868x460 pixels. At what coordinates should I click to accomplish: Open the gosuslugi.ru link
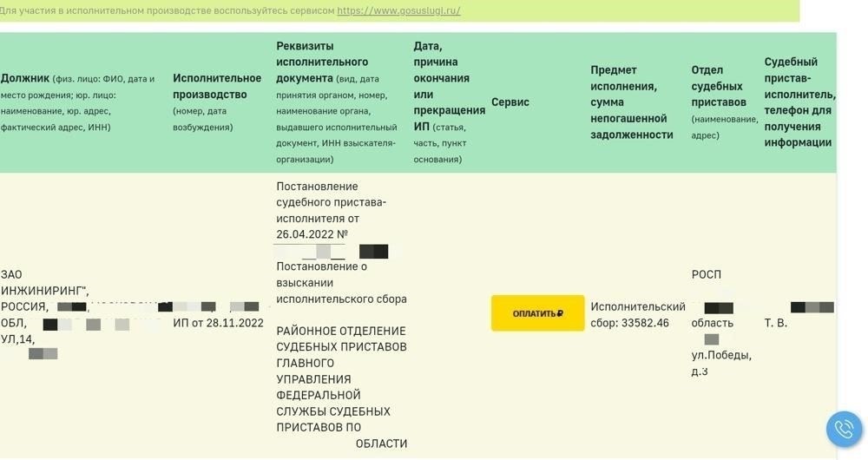(x=398, y=10)
